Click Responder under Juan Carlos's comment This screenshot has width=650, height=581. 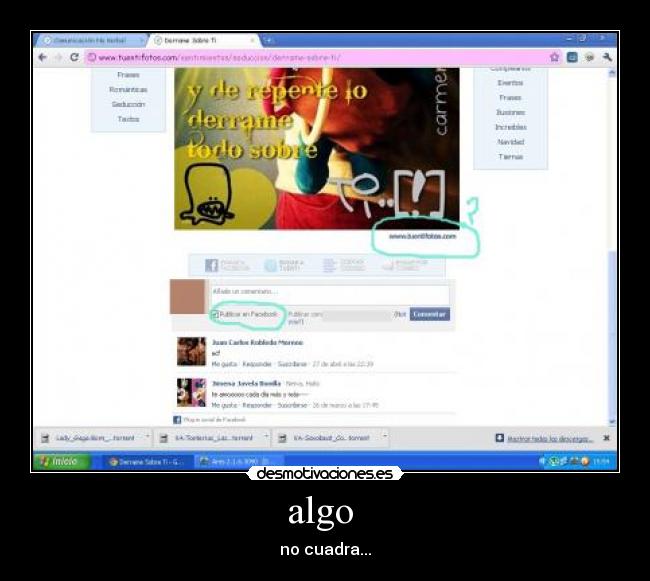(x=257, y=364)
